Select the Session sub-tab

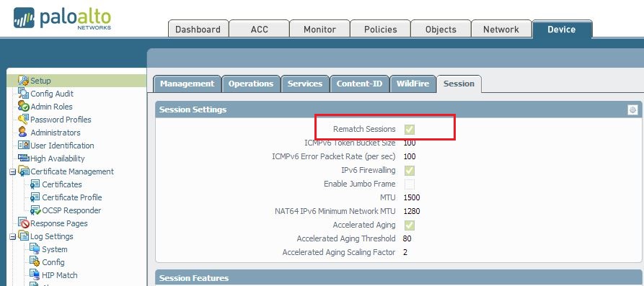tap(459, 84)
